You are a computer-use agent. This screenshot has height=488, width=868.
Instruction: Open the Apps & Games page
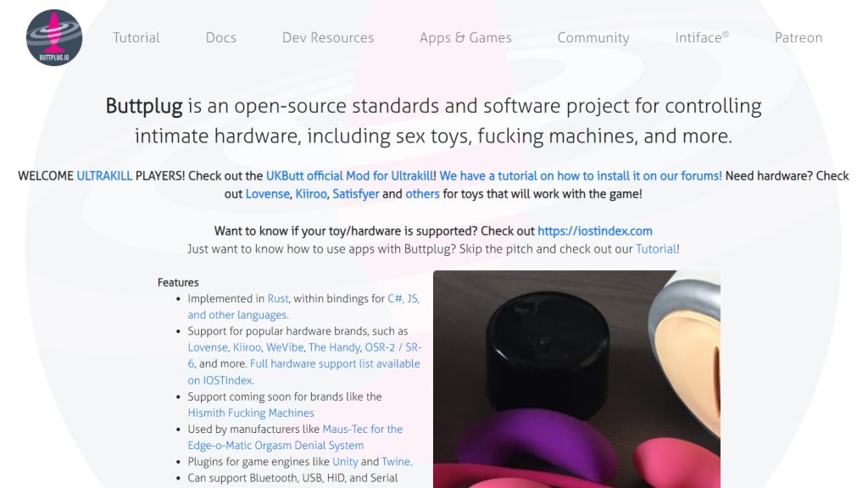(x=465, y=37)
